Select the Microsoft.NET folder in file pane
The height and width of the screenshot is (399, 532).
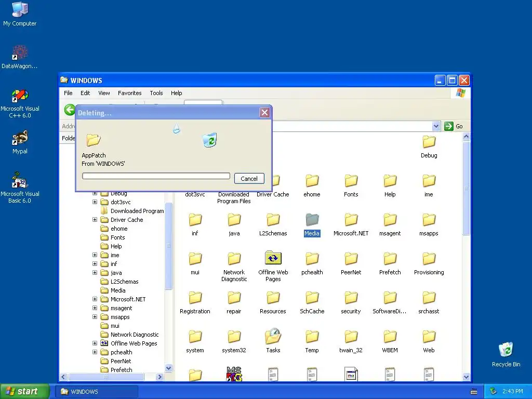[351, 224]
